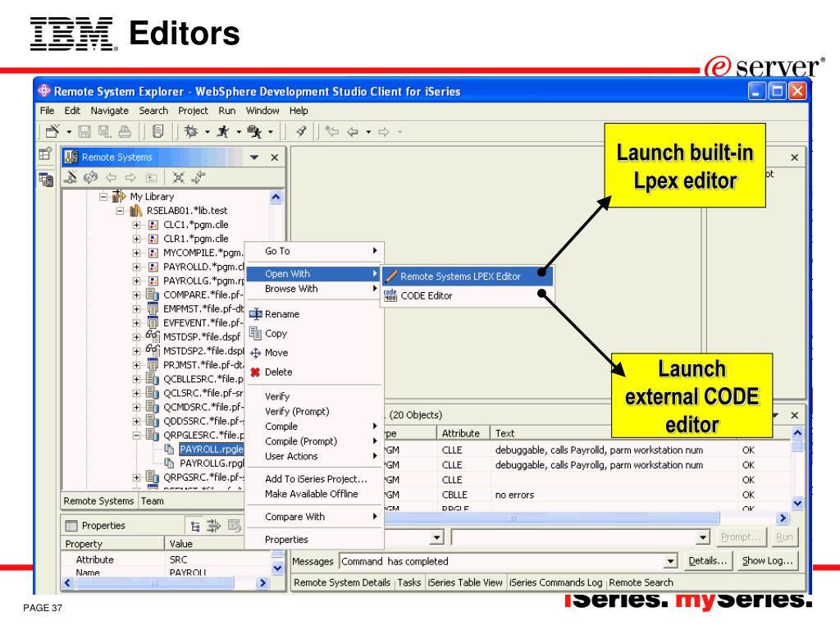The width and height of the screenshot is (840, 630).
Task: Click the Delete red X icon
Action: (255, 372)
